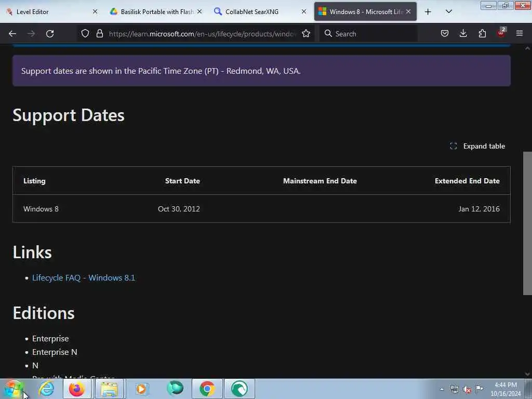
Task: Open uBlock extension icon with badge
Action: [x=501, y=33]
